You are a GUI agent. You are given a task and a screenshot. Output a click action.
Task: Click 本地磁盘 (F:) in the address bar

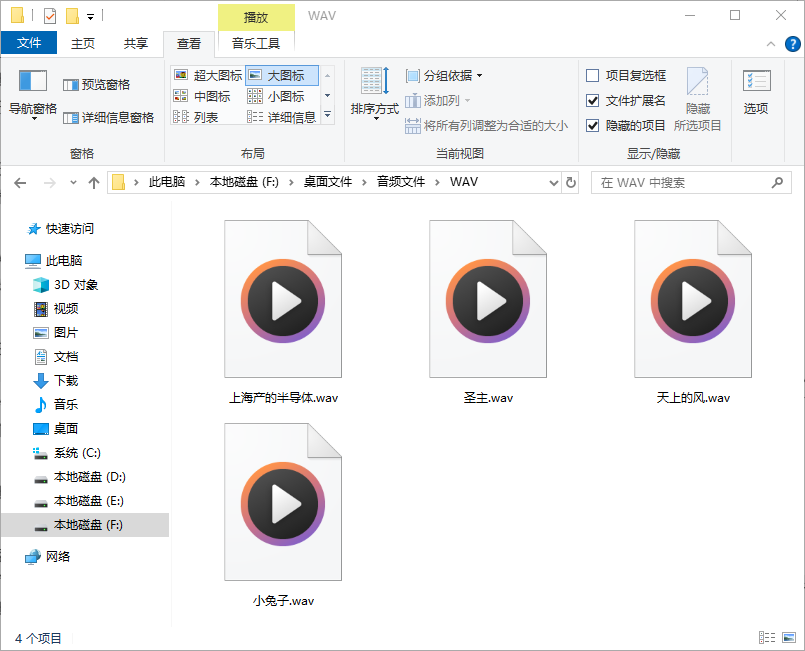244,182
